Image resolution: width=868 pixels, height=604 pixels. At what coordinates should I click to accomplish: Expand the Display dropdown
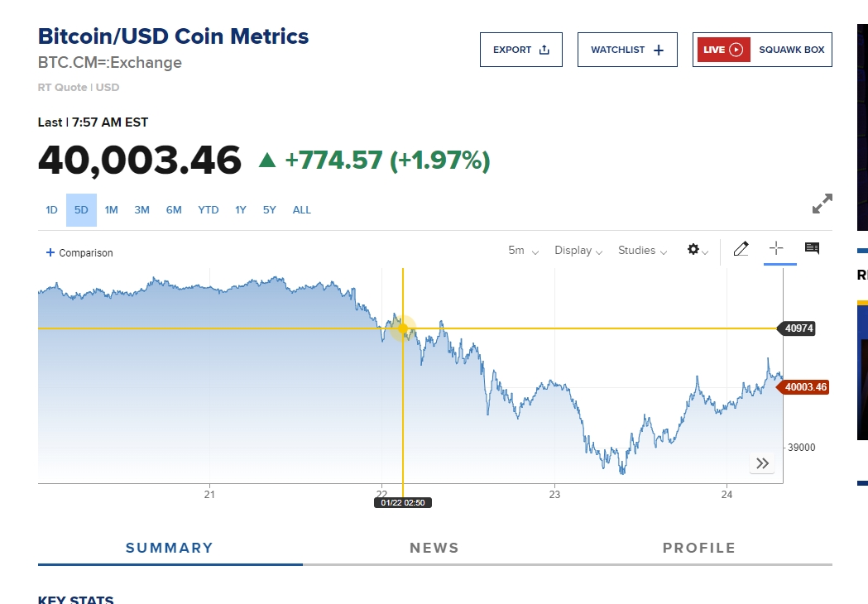578,251
